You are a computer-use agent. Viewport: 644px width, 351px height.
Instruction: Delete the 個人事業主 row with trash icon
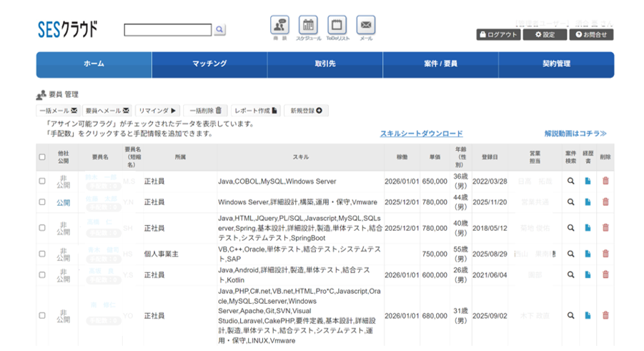605,254
